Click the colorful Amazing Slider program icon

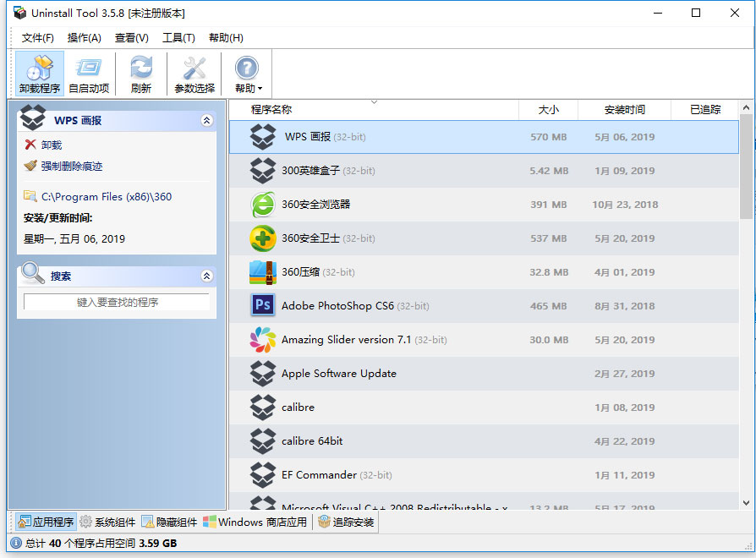pos(263,339)
